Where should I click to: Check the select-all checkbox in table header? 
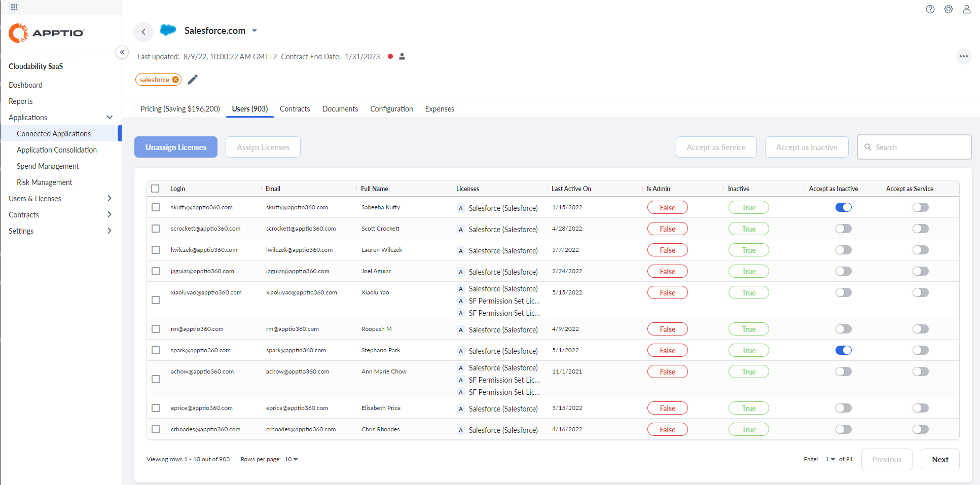tap(155, 188)
